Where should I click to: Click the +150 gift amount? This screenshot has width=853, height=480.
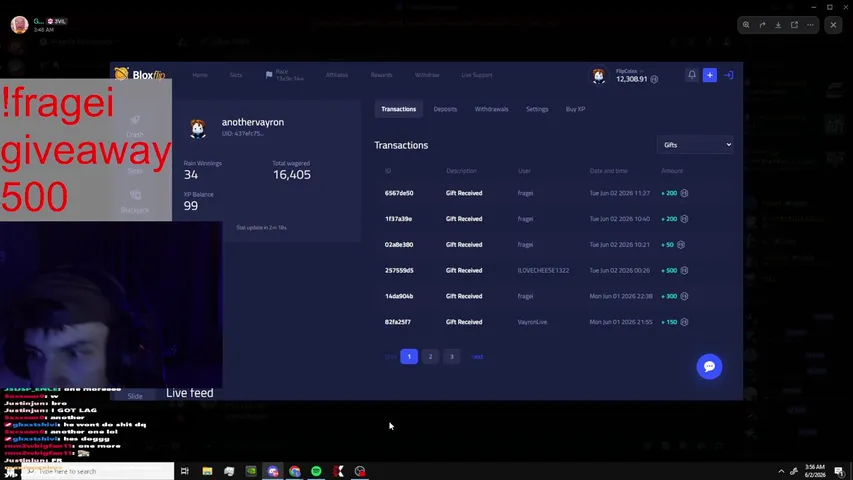pyautogui.click(x=669, y=322)
